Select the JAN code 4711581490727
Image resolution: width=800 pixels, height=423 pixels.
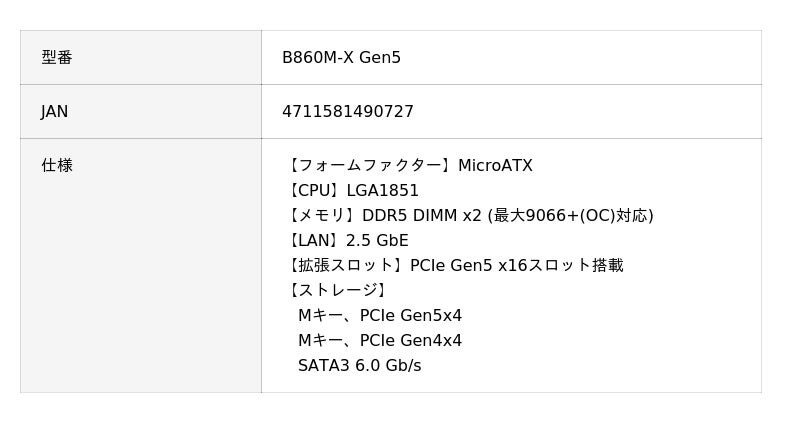[x=347, y=112]
